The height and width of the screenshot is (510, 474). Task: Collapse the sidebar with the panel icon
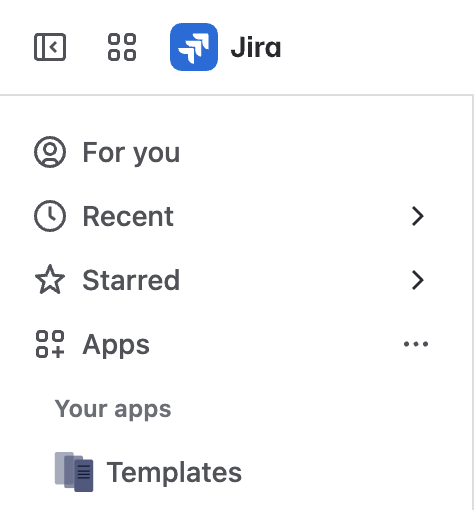[x=50, y=47]
